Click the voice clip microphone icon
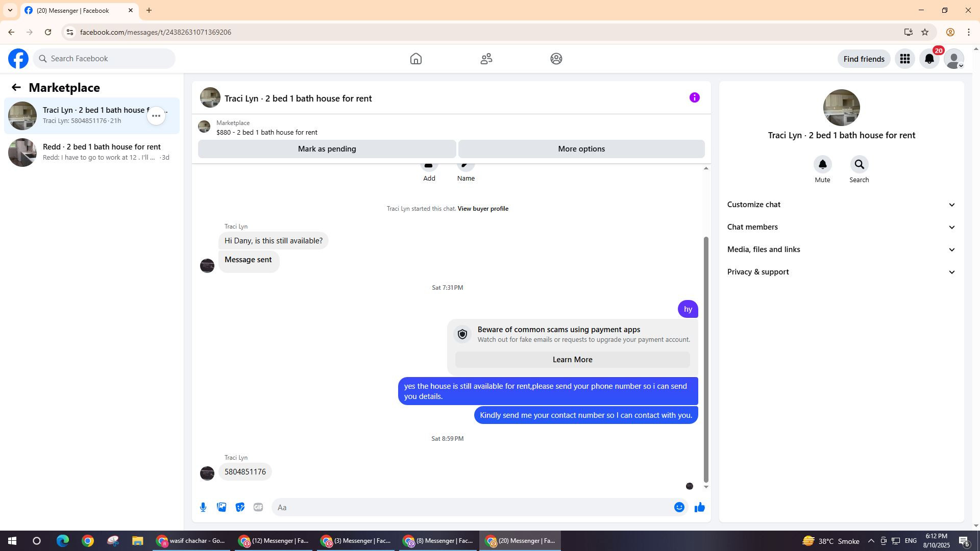 tap(203, 507)
